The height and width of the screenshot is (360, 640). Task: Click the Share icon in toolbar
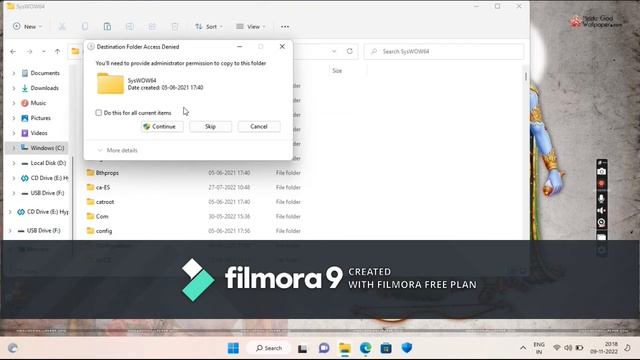pos(152,27)
